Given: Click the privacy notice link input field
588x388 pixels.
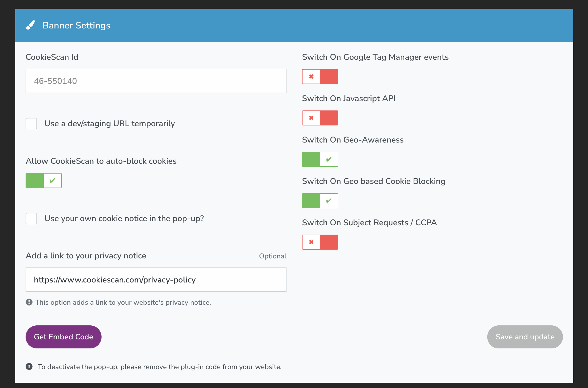Looking at the screenshot, I should pos(156,280).
